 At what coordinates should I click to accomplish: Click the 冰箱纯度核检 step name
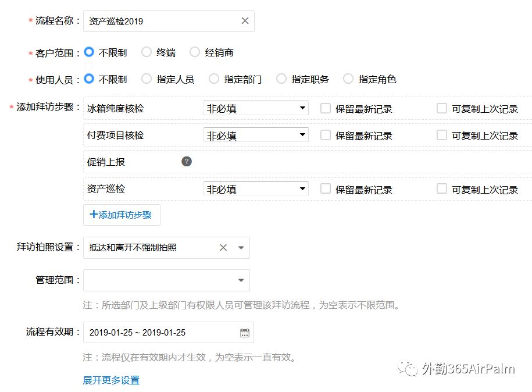coord(115,108)
